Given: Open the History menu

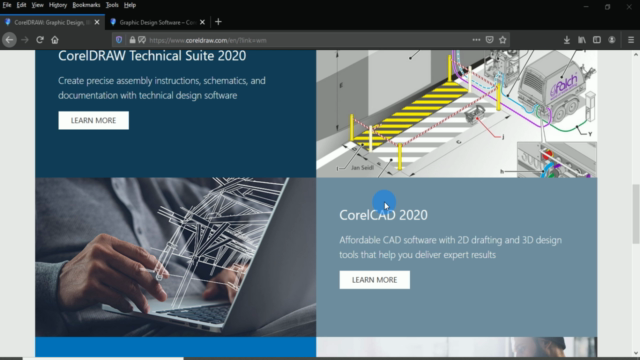Looking at the screenshot, I should coord(58,5).
